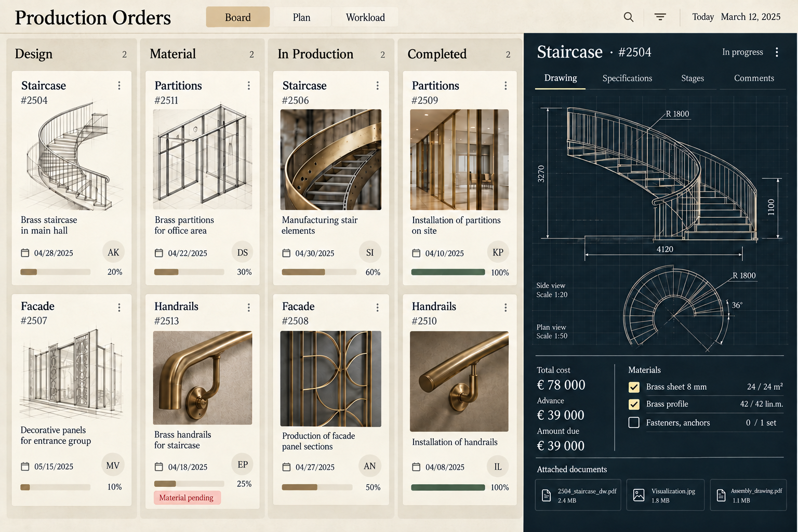The height and width of the screenshot is (532, 798).
Task: Open the Specifications tab
Action: click(x=627, y=78)
